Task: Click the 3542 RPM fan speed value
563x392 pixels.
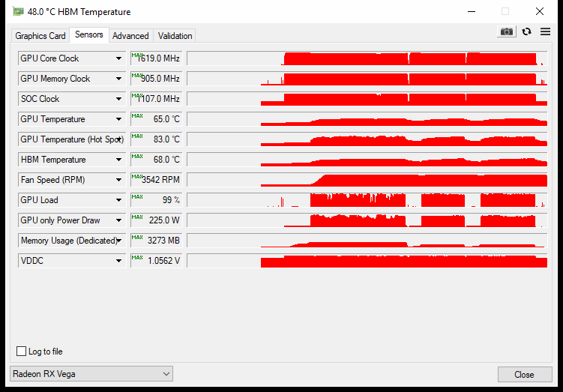Action: click(x=157, y=180)
